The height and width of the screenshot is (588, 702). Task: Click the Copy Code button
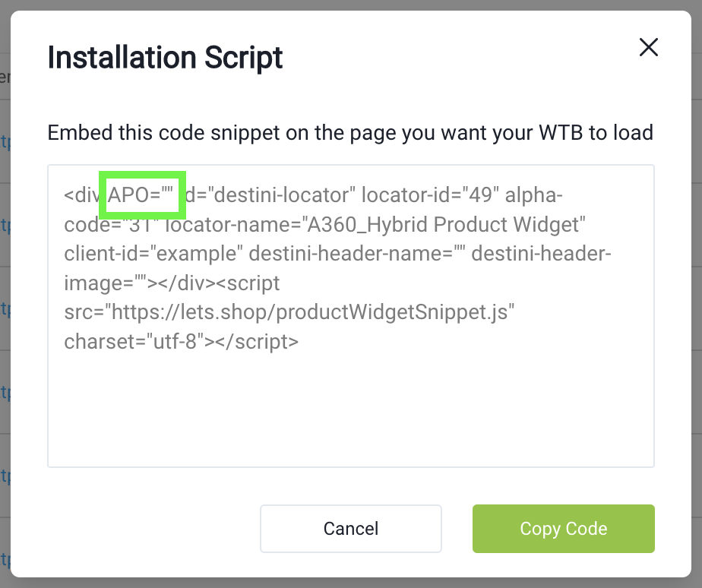point(563,529)
